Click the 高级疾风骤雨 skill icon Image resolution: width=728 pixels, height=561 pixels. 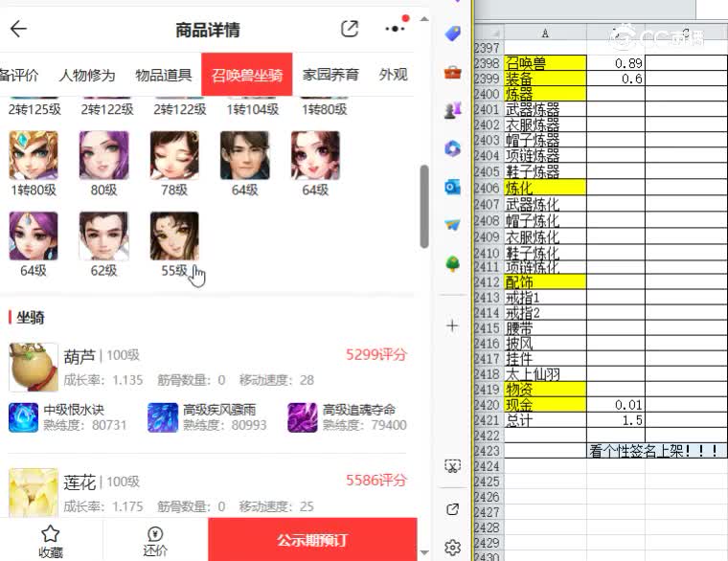(163, 417)
